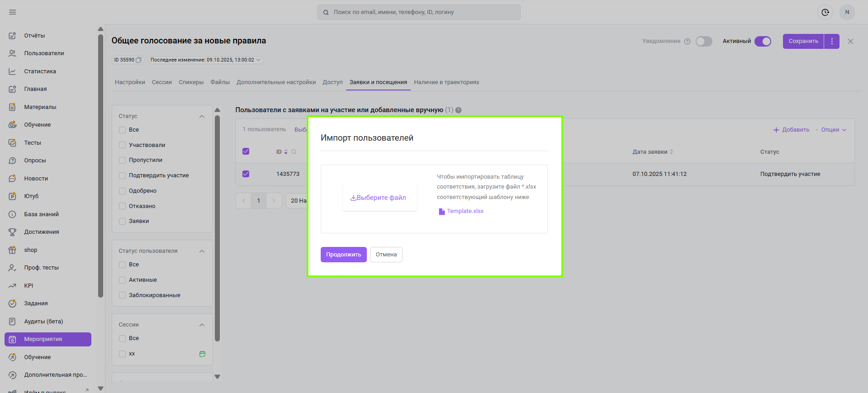Copy the ID 35590 via copy icon
Image resolution: width=868 pixels, height=393 pixels.
click(139, 60)
